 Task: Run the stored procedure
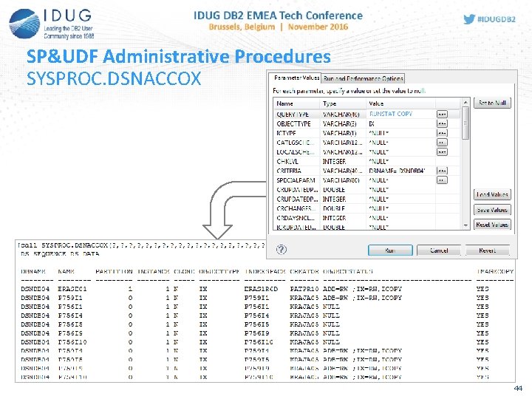(x=390, y=250)
